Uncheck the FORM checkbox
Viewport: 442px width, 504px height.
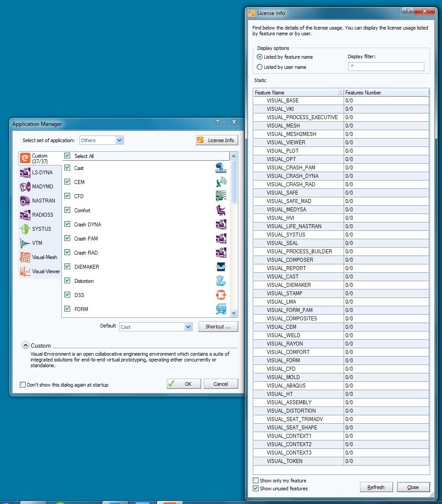(x=67, y=309)
